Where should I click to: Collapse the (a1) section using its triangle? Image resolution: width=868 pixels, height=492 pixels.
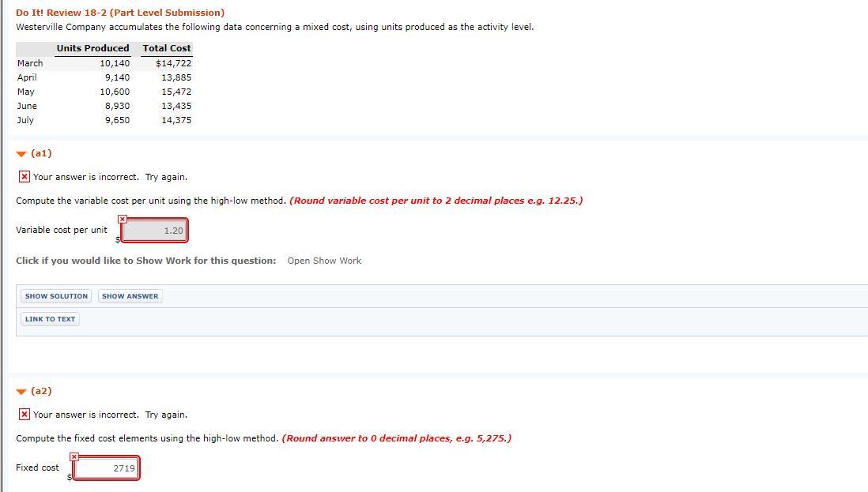point(20,152)
